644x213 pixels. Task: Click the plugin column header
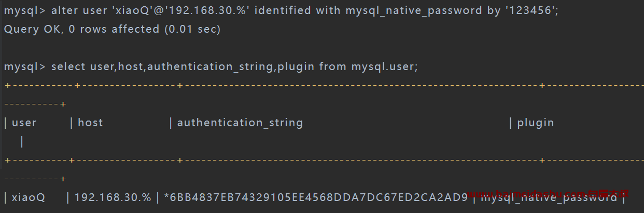coord(536,123)
